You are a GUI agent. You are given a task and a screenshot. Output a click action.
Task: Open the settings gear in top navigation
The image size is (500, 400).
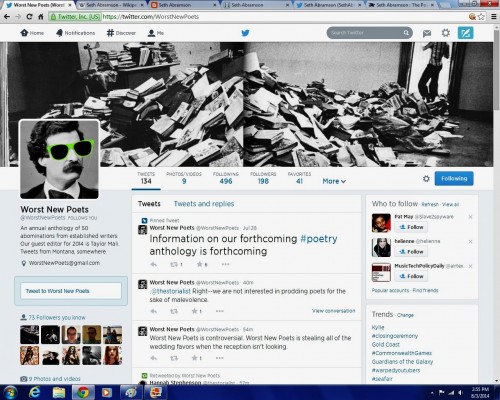(x=446, y=33)
